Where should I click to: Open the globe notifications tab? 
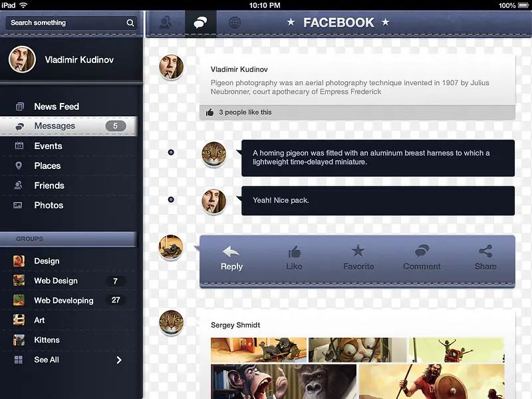(x=234, y=23)
